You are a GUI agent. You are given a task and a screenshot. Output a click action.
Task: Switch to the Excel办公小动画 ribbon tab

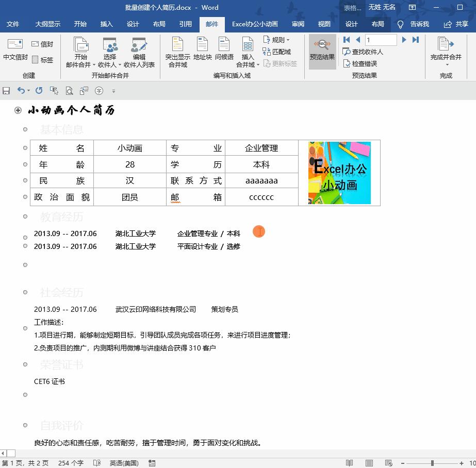click(x=255, y=24)
